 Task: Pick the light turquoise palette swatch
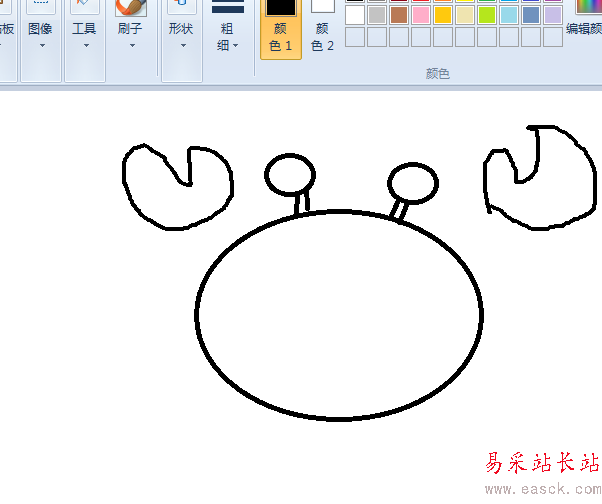tap(509, 15)
